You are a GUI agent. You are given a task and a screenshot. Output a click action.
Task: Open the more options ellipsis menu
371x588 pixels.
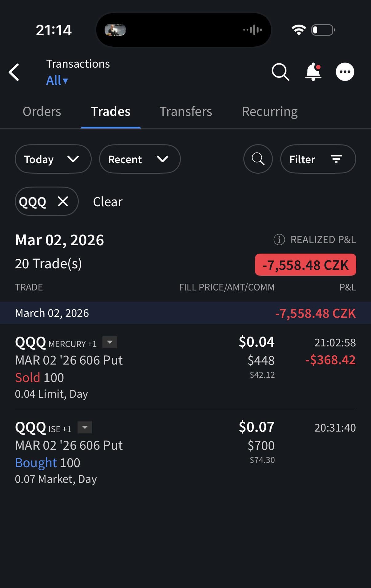tap(345, 72)
